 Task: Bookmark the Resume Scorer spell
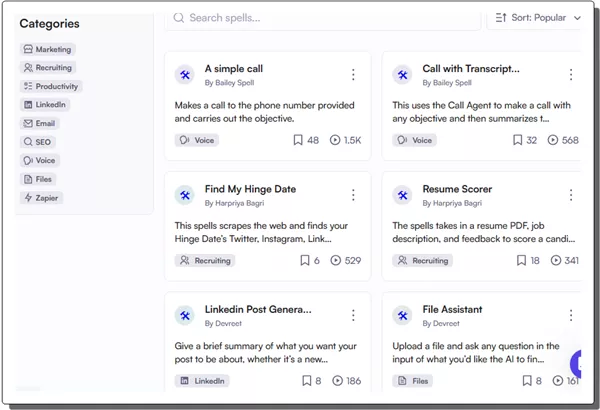click(x=521, y=261)
